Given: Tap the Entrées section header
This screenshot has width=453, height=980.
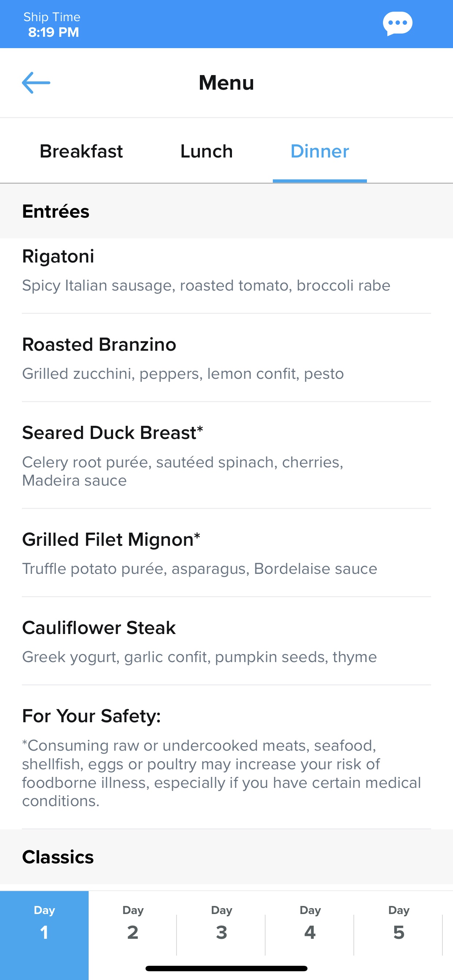Looking at the screenshot, I should click(226, 211).
